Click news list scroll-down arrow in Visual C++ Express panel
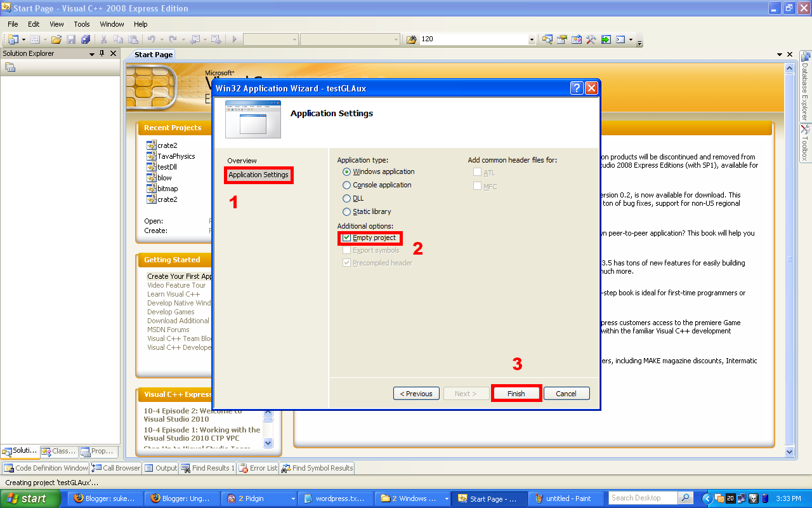The image size is (812, 508). coord(268,443)
